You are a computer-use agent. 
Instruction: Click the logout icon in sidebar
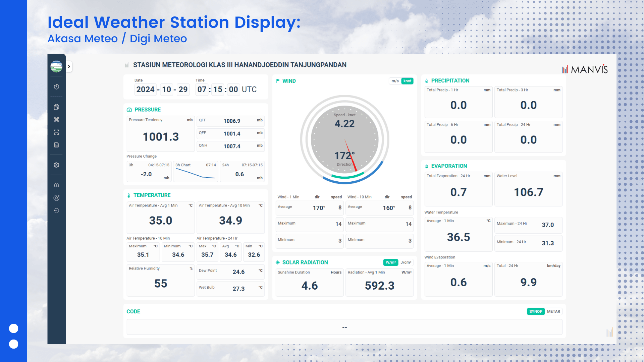coord(56,210)
